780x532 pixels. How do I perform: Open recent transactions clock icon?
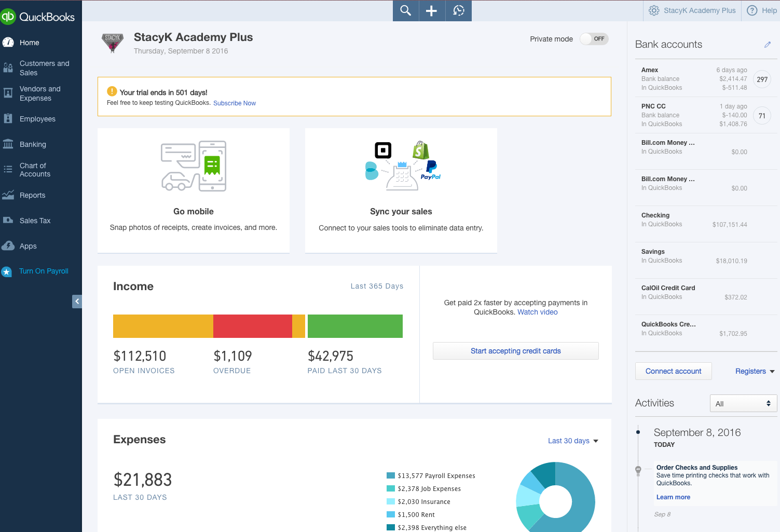459,10
